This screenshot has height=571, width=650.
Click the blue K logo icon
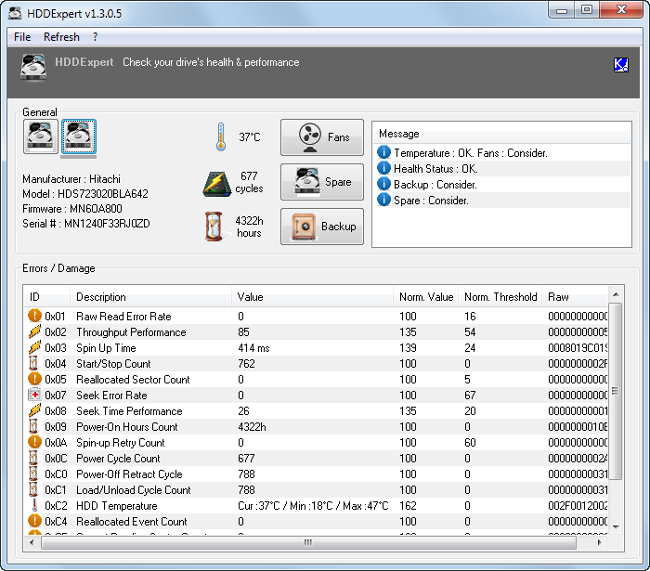[621, 65]
